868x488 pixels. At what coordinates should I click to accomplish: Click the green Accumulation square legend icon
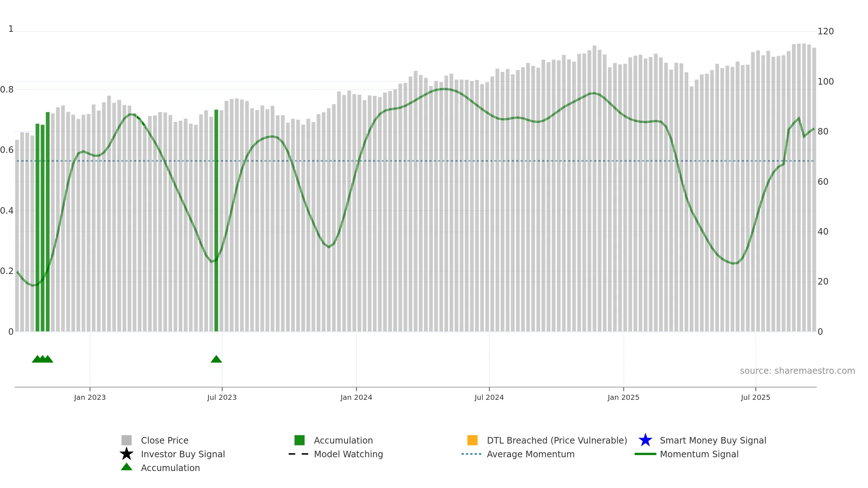[299, 440]
